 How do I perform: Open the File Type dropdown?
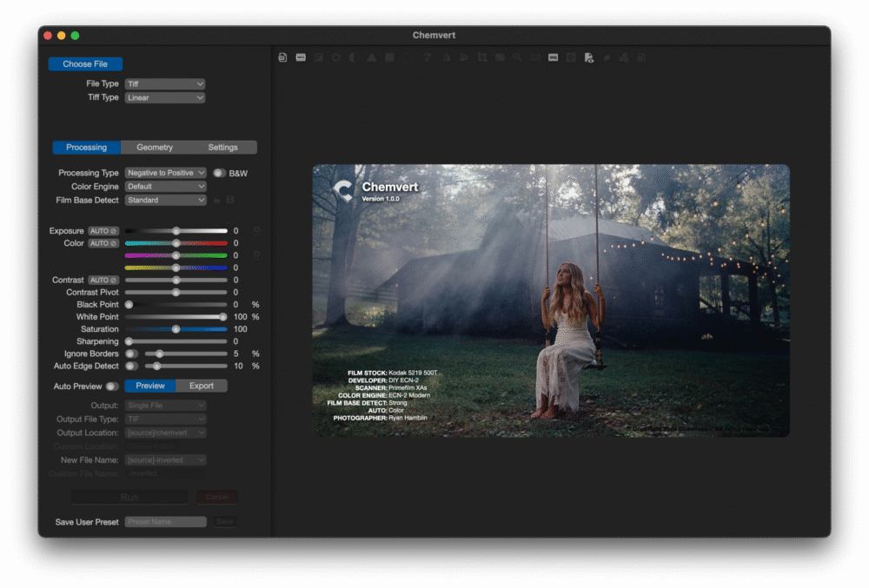[165, 83]
